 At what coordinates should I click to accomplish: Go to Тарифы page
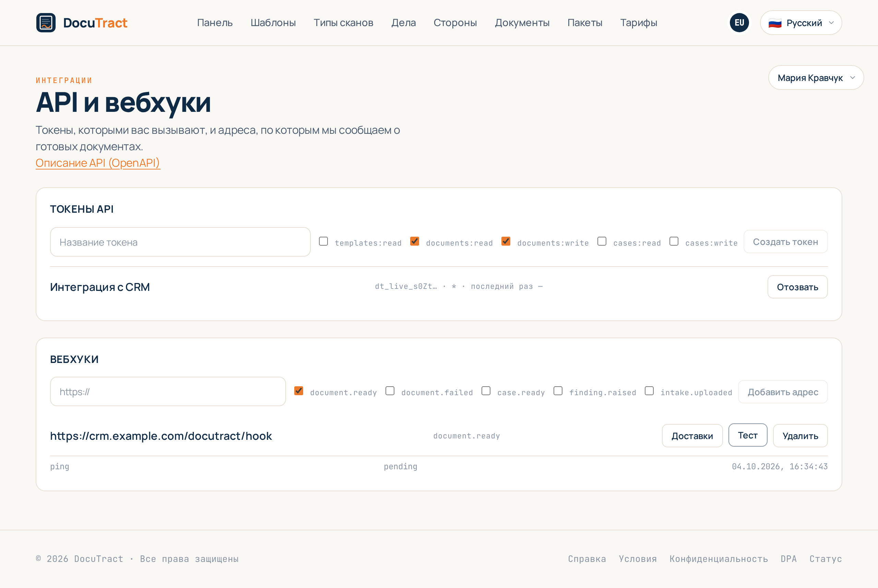click(639, 23)
